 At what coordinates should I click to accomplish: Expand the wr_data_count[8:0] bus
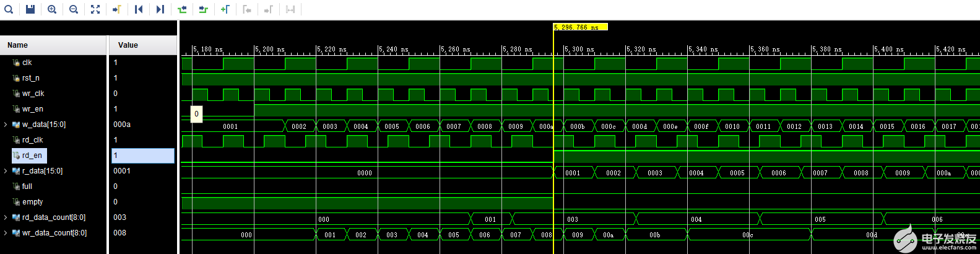click(x=6, y=233)
